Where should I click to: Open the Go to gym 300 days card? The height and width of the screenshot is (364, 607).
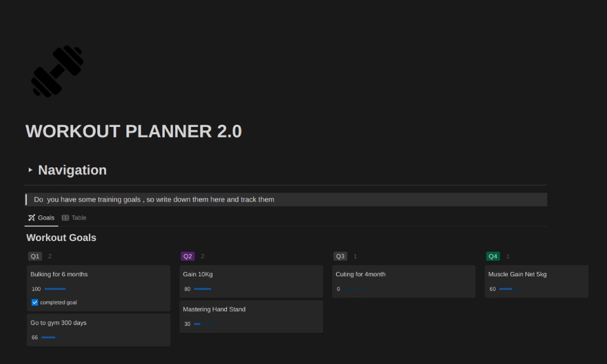(x=58, y=323)
